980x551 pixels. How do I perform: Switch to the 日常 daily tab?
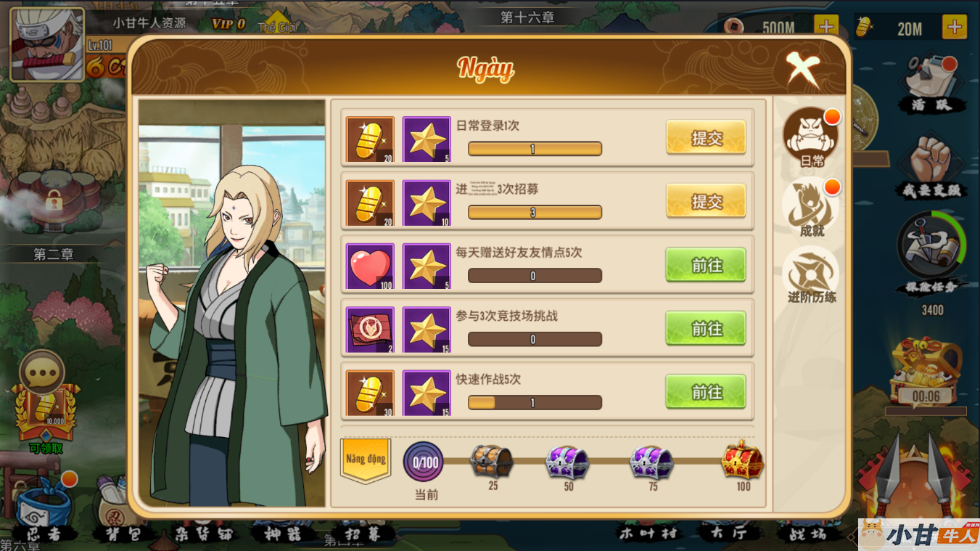click(812, 138)
